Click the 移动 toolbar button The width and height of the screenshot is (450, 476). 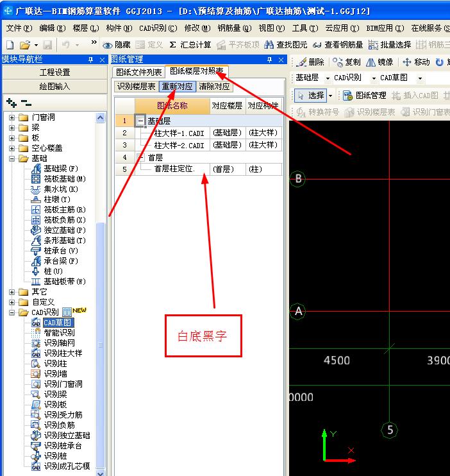tap(416, 62)
